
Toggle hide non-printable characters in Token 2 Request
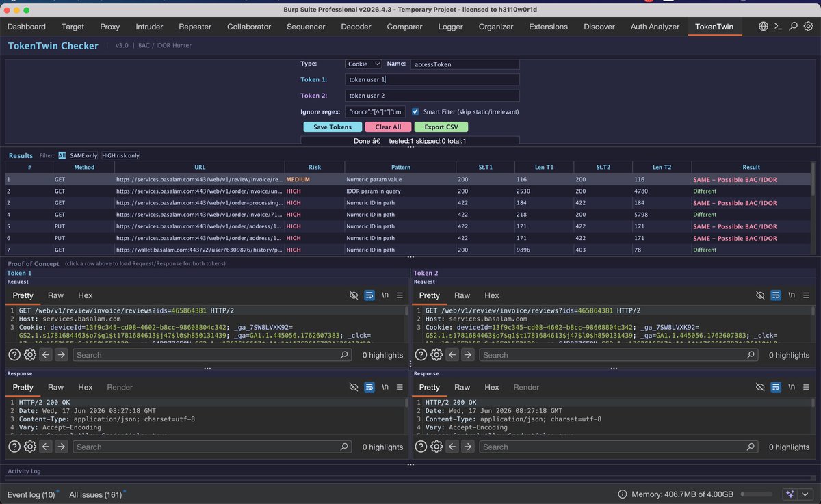pyautogui.click(x=760, y=295)
